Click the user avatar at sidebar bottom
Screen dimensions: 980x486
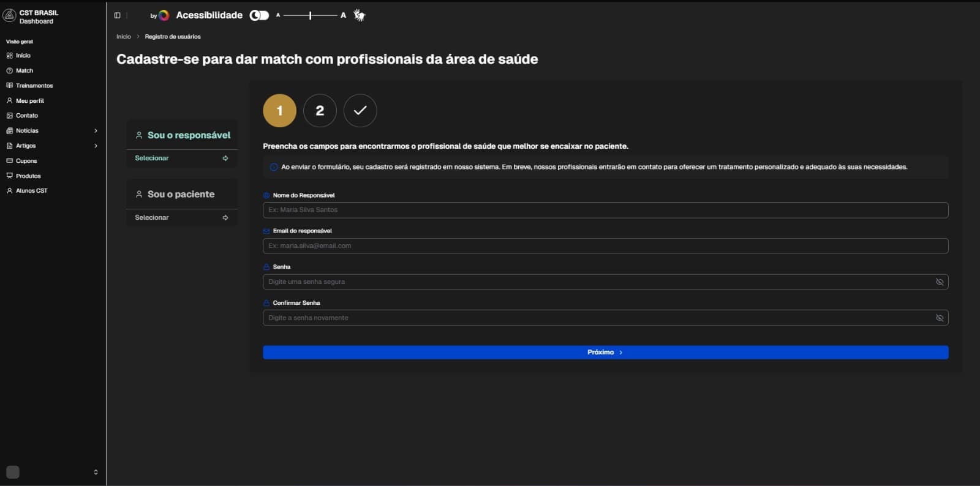pyautogui.click(x=13, y=472)
